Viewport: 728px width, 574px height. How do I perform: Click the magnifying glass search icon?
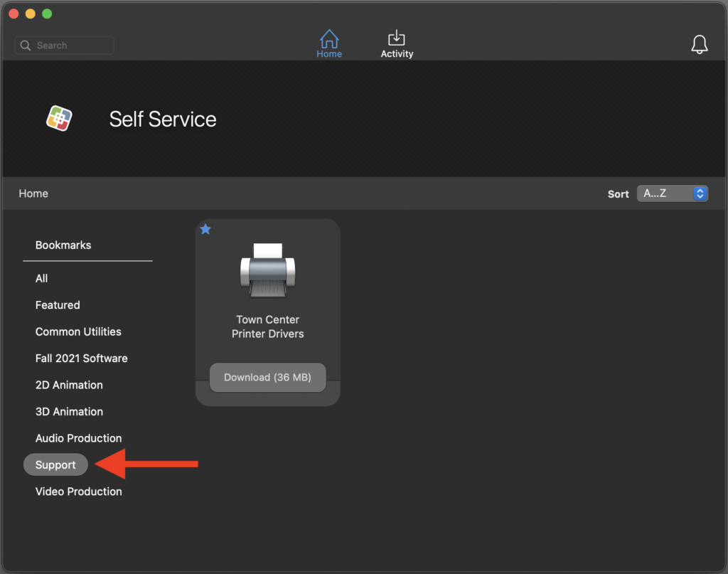pos(26,46)
